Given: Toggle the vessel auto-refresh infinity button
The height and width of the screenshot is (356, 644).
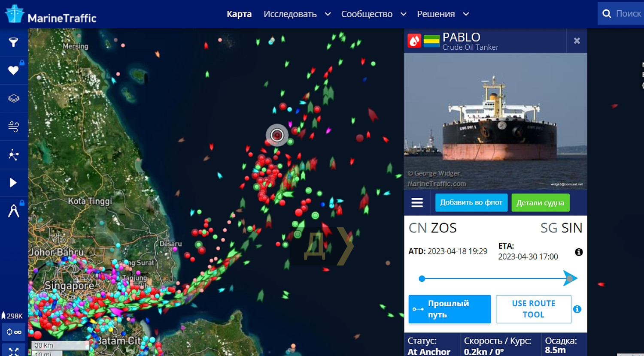Looking at the screenshot, I should pos(14,332).
